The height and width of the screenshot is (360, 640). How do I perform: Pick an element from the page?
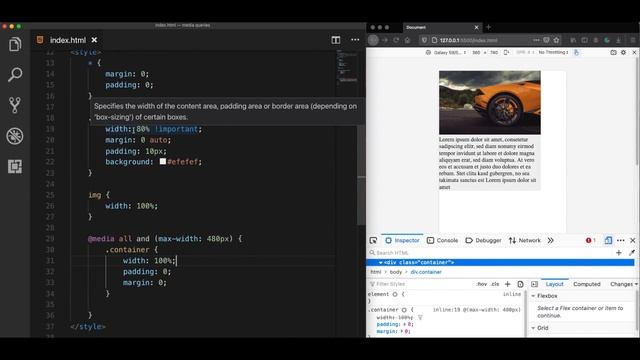coord(373,240)
